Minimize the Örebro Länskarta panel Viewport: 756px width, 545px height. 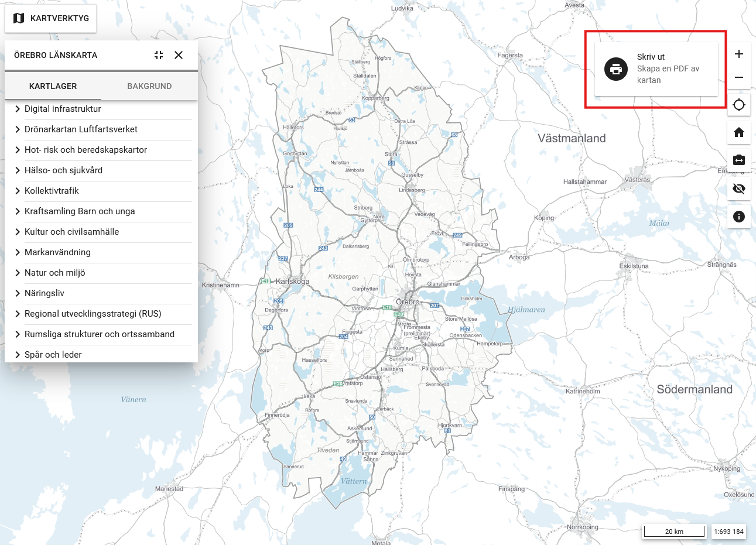159,55
